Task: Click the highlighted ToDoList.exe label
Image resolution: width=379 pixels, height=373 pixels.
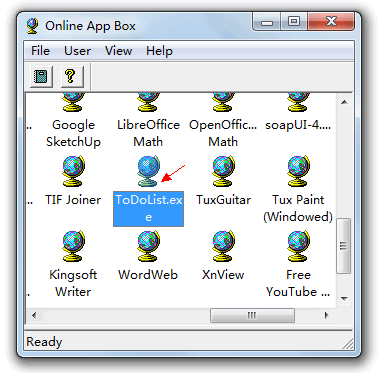Action: point(148,209)
